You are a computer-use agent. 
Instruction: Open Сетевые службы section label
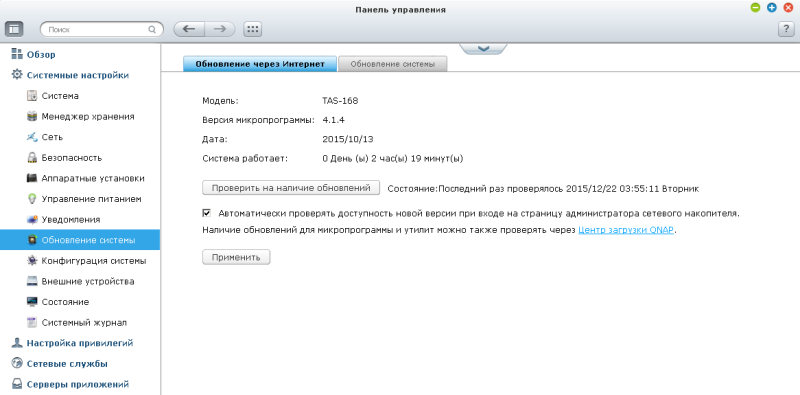[67, 364]
